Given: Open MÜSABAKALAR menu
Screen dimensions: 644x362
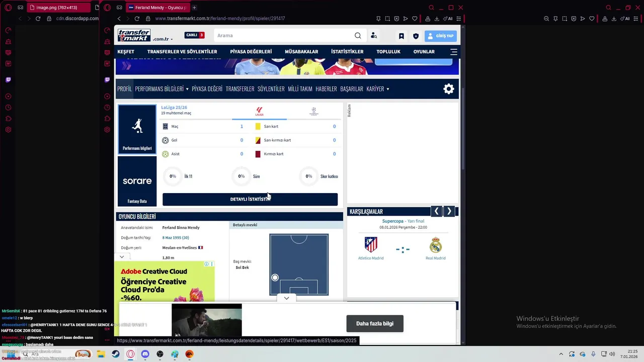Looking at the screenshot, I should (x=301, y=52).
